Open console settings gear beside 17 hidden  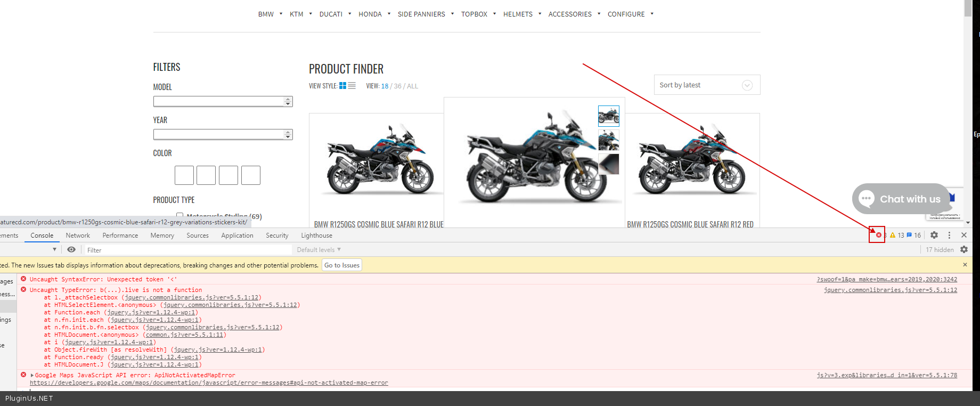pyautogui.click(x=964, y=249)
